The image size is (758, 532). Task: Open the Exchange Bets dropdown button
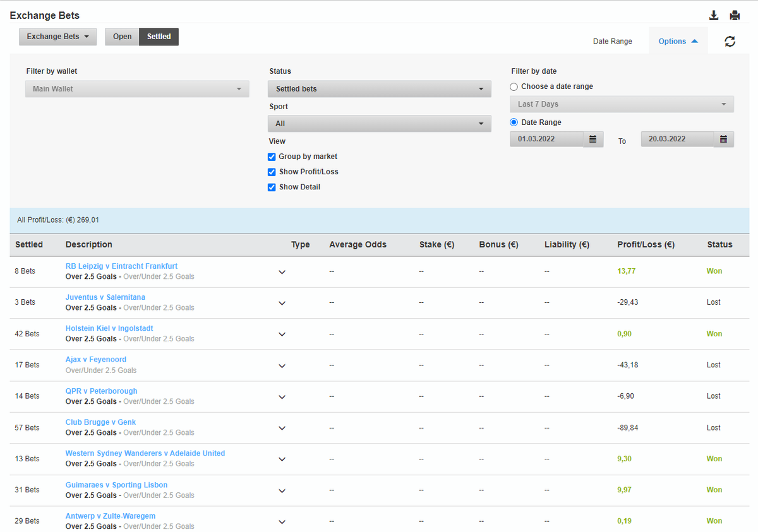click(57, 37)
